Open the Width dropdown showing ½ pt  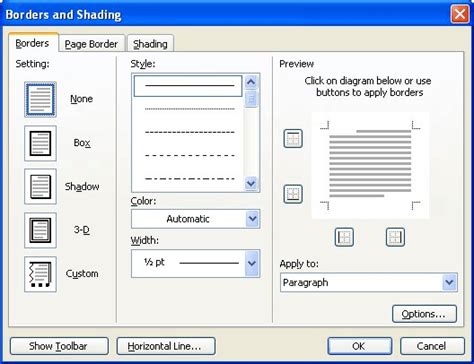[196, 263]
